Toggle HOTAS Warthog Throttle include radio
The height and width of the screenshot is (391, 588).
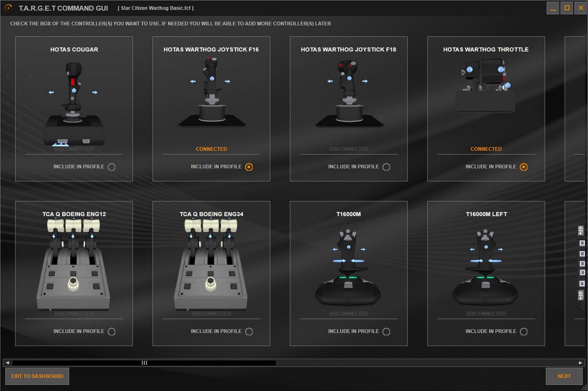(x=523, y=167)
